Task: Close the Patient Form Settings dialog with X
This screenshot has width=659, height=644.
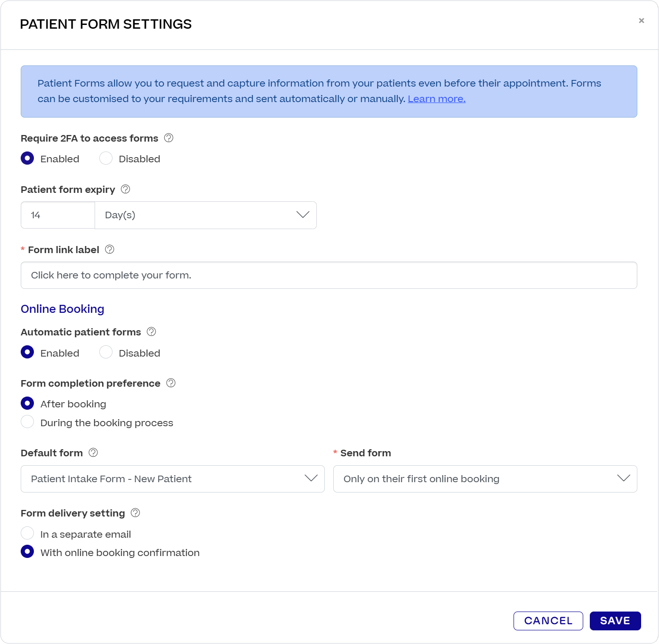Action: click(x=641, y=21)
